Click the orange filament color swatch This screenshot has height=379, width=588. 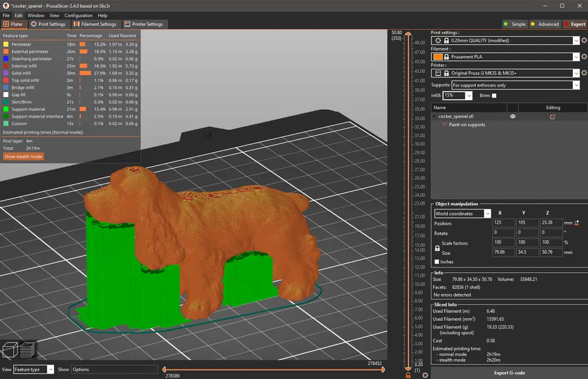tap(438, 57)
